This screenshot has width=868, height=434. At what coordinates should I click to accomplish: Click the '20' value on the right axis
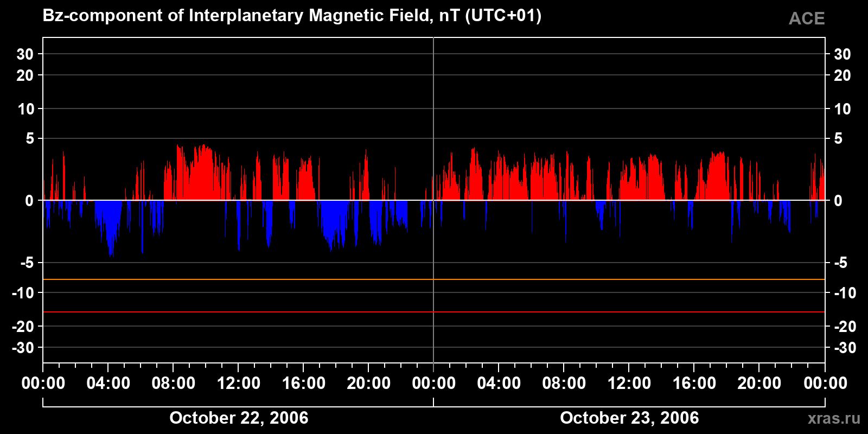(842, 75)
